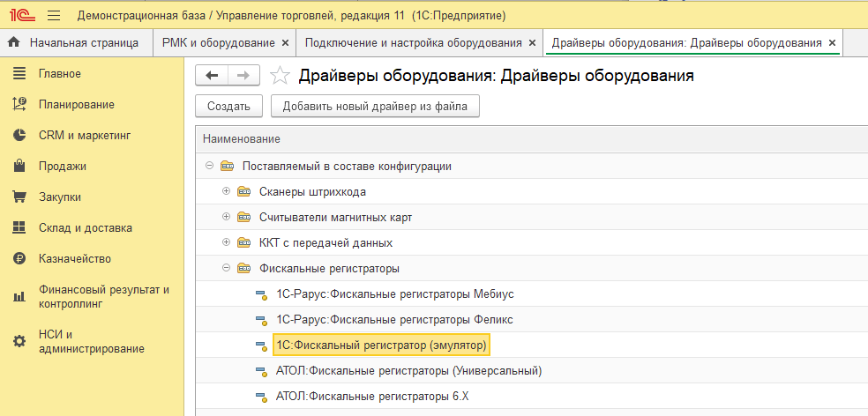Open CRM и маркетинг section
The width and height of the screenshot is (868, 416).
(85, 135)
